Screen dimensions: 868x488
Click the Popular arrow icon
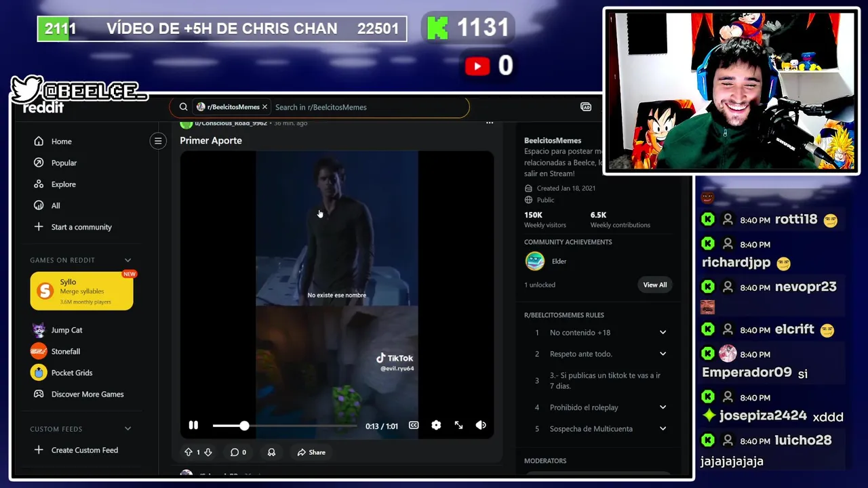(x=39, y=163)
